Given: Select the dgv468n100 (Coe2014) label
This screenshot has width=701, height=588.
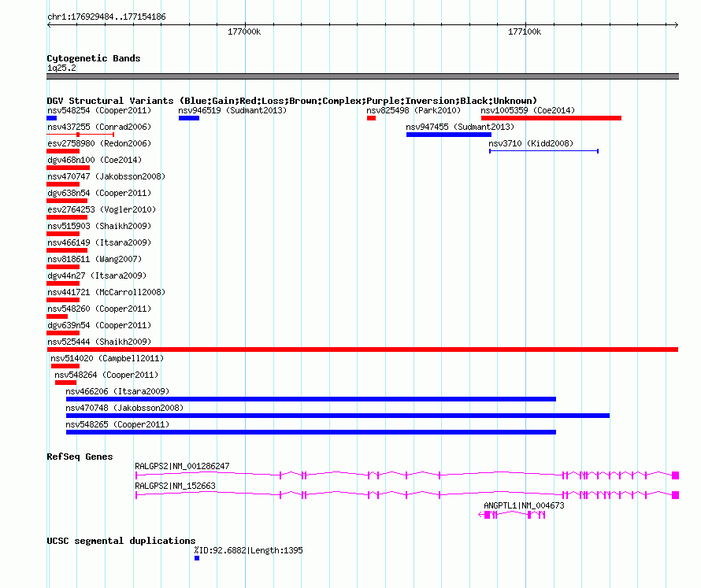Looking at the screenshot, I should coord(95,160).
